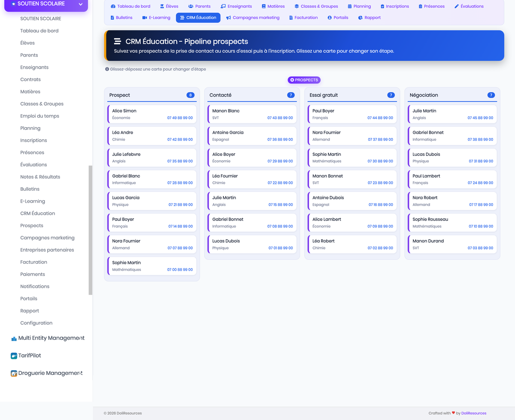
Task: Open Emploi du temps in sidebar
Action: tap(39, 116)
